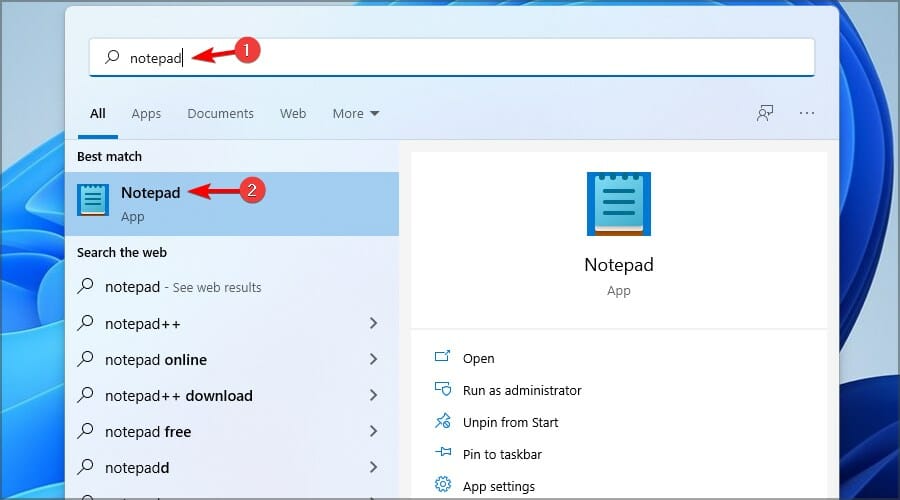Screen dimensions: 900x500
Task: Open App settings for Notepad
Action: 499,487
